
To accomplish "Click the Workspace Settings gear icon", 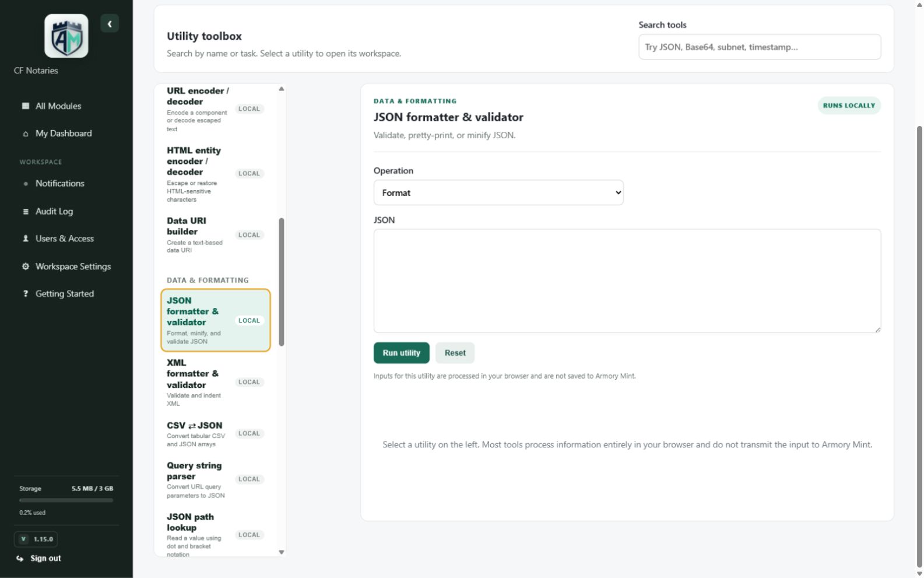I will coord(25,267).
